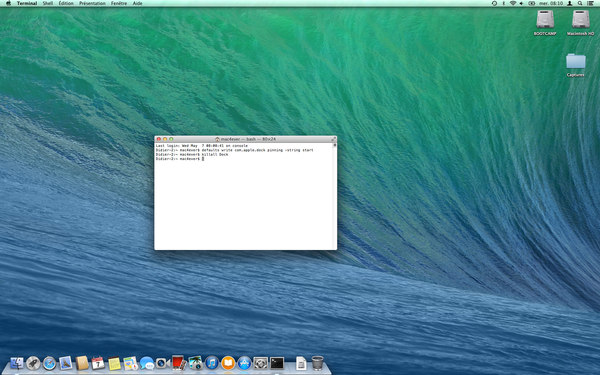Click the 'killall Dock' command line
The width and height of the screenshot is (600, 375).
pos(192,155)
